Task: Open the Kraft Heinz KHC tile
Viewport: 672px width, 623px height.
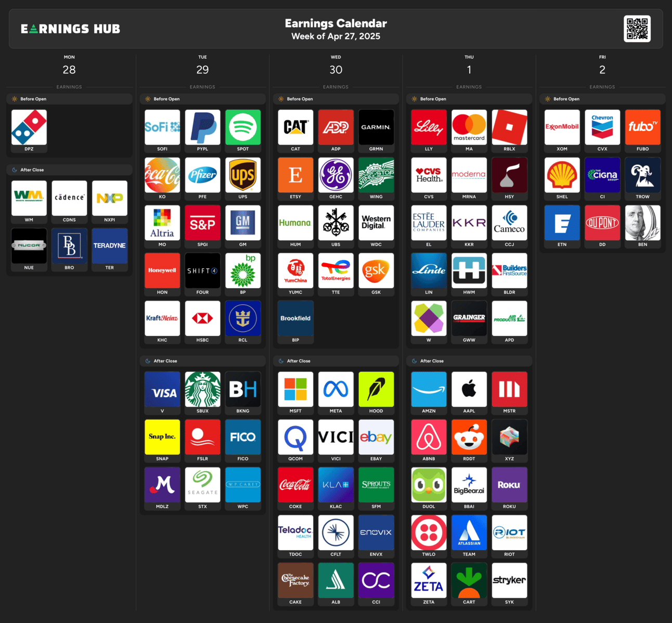Action: (x=162, y=322)
